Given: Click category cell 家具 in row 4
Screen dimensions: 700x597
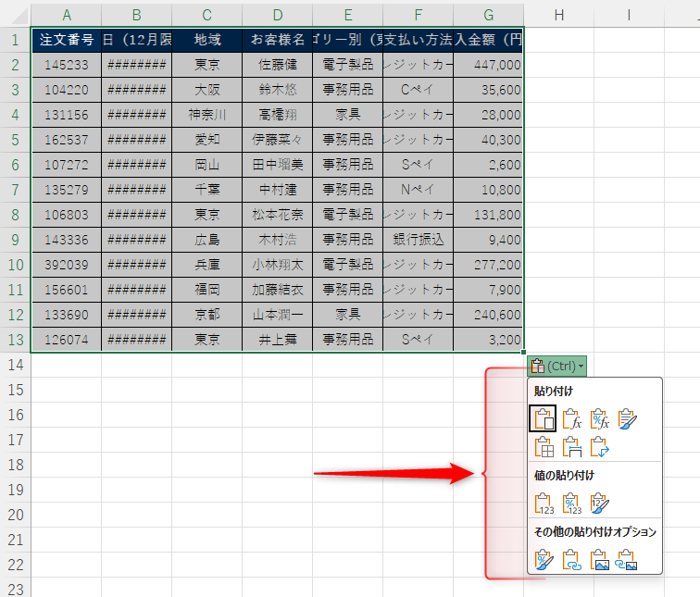Looking at the screenshot, I should [348, 115].
